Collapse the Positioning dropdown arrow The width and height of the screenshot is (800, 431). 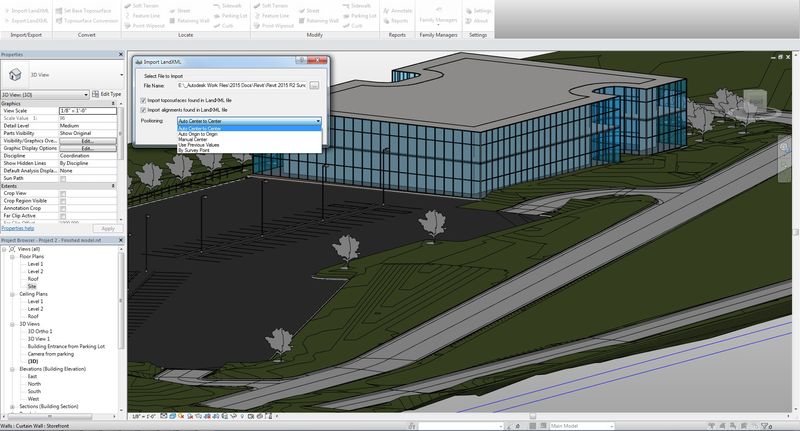pyautogui.click(x=316, y=120)
